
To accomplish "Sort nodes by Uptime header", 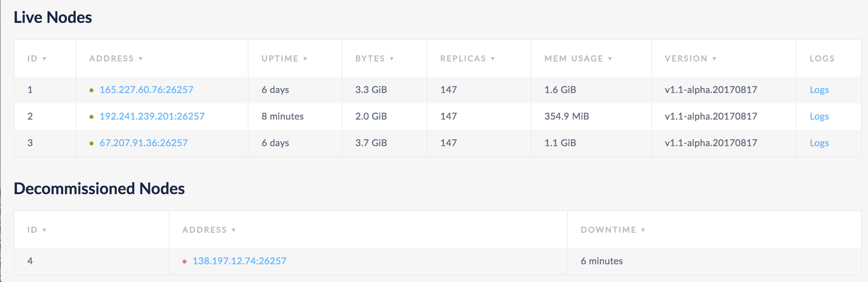I will click(x=284, y=59).
